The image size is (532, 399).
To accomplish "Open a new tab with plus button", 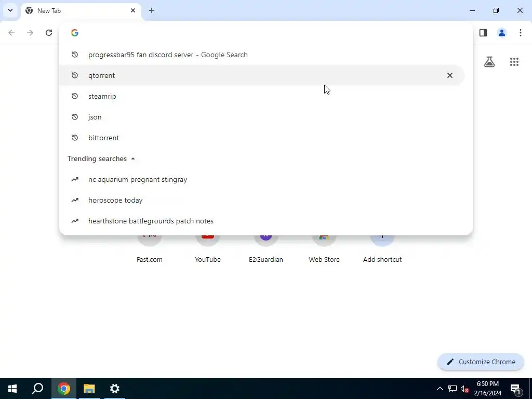I will tap(152, 10).
